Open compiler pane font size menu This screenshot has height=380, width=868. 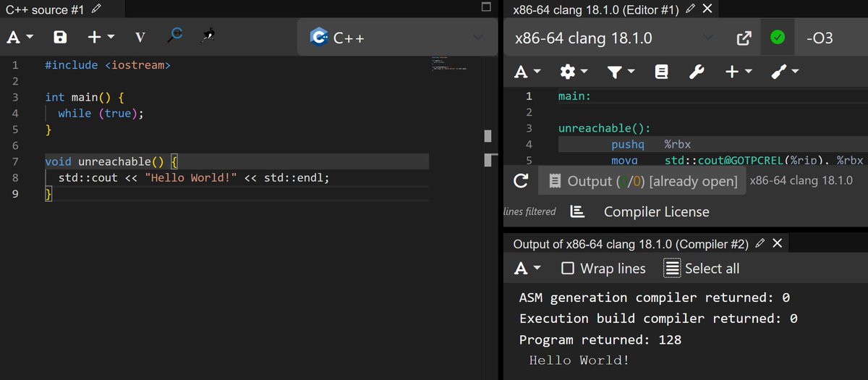[x=528, y=72]
